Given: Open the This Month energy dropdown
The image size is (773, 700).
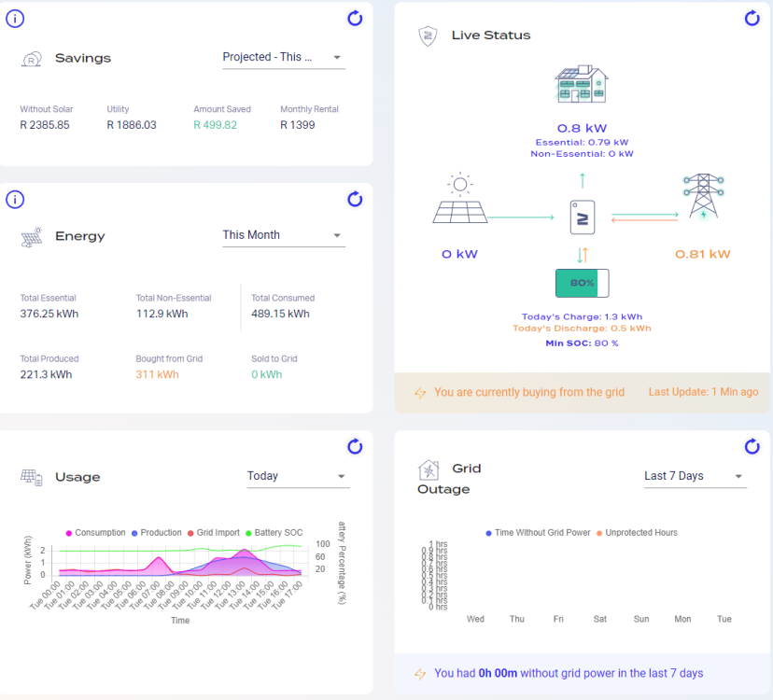Looking at the screenshot, I should click(x=284, y=235).
